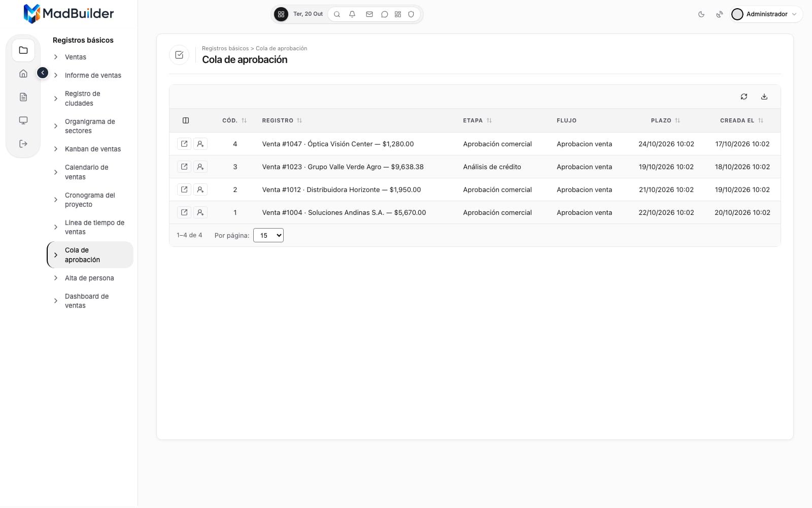Expand the Ventas menu item

[90, 57]
